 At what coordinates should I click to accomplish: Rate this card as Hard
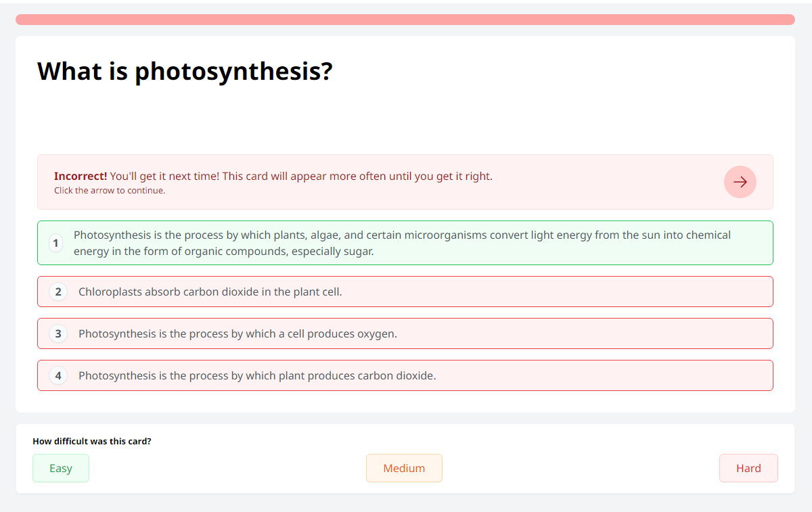[748, 468]
